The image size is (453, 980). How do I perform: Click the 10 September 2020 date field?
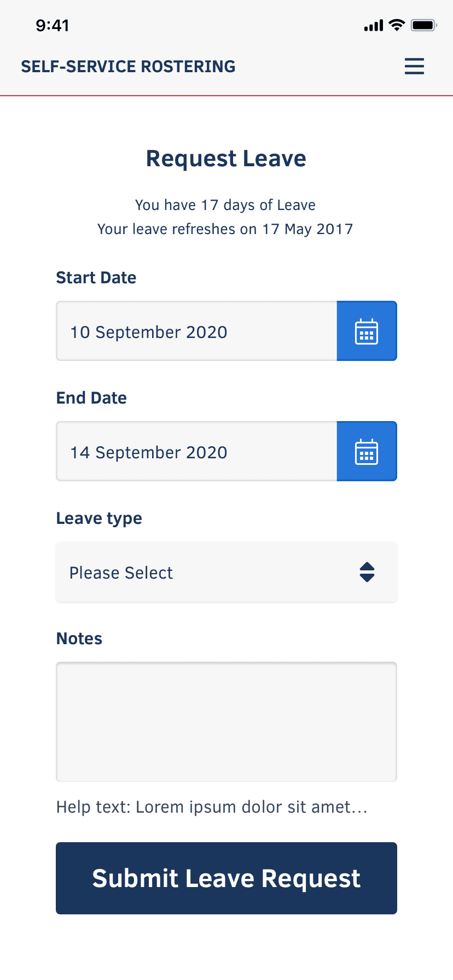click(196, 331)
